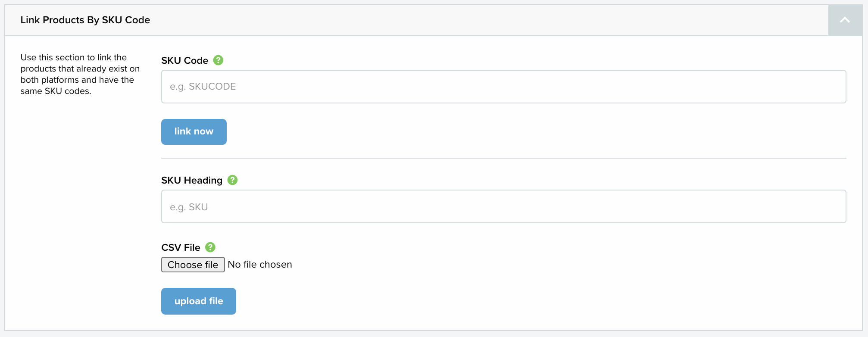This screenshot has width=868, height=337.
Task: Click the e.g. SKUCODE placeholder text
Action: click(203, 87)
